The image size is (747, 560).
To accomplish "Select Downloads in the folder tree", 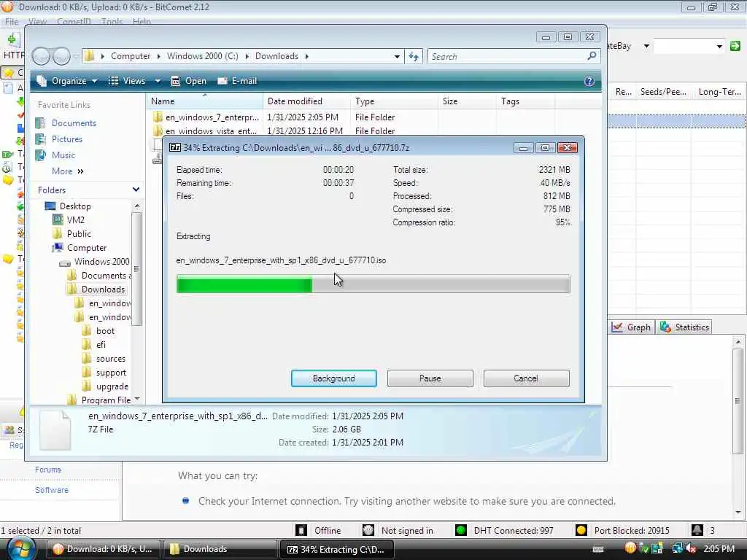I will coord(102,289).
